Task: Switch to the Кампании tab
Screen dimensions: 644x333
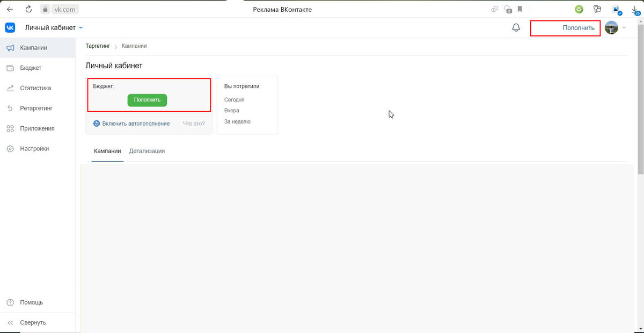Action: click(x=107, y=151)
